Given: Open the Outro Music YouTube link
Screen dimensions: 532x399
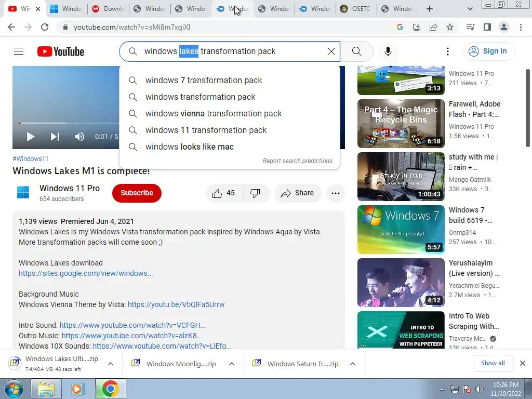Looking at the screenshot, I should (x=132, y=336).
